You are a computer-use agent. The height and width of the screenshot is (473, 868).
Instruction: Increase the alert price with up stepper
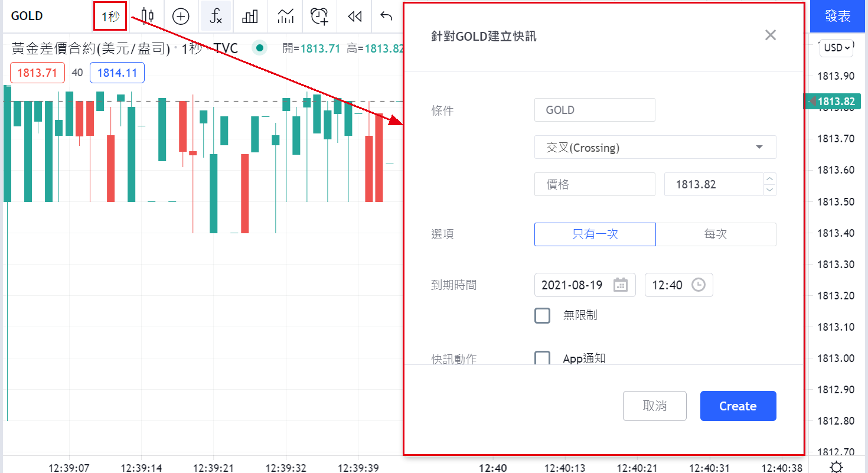click(769, 178)
